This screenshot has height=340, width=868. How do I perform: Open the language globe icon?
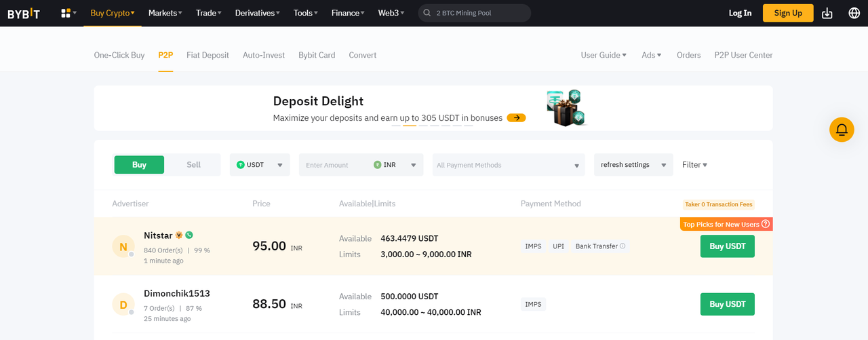click(854, 13)
